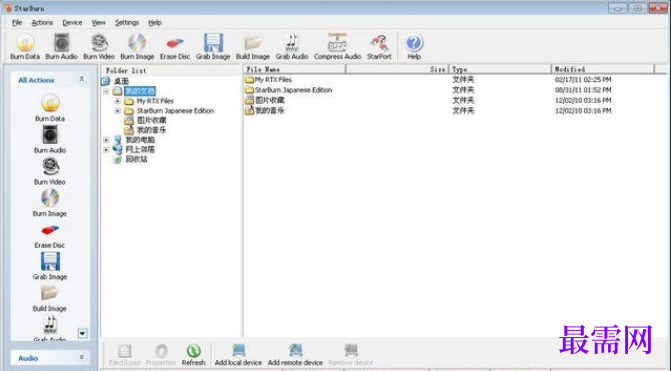Pick Grab Image in All Actions sidebar
Screen dimensions: 671x371
[x=50, y=266]
